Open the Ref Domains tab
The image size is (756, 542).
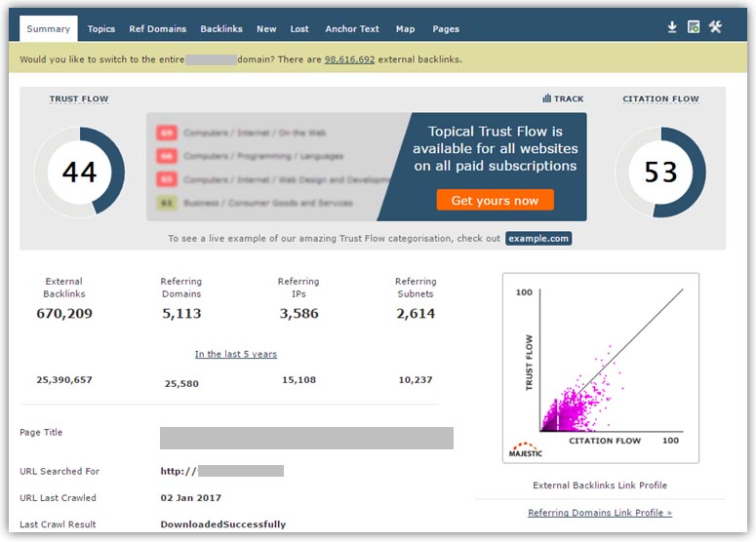pos(158,29)
